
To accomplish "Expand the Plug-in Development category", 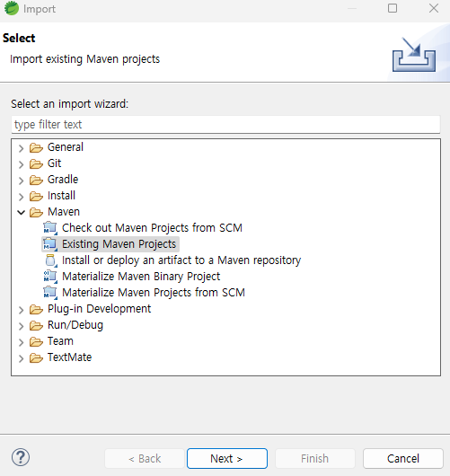I will [x=21, y=310].
